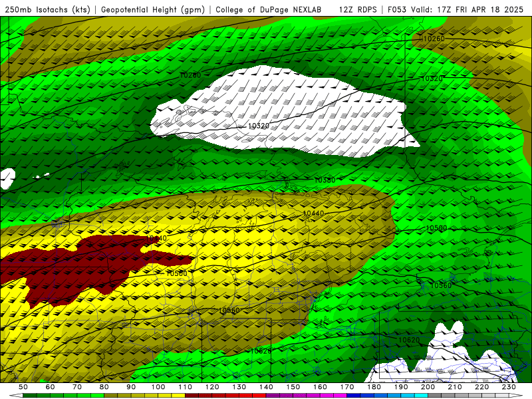532x399 pixels.
Task: Click the 70 value on the color scale
Action: (x=77, y=387)
